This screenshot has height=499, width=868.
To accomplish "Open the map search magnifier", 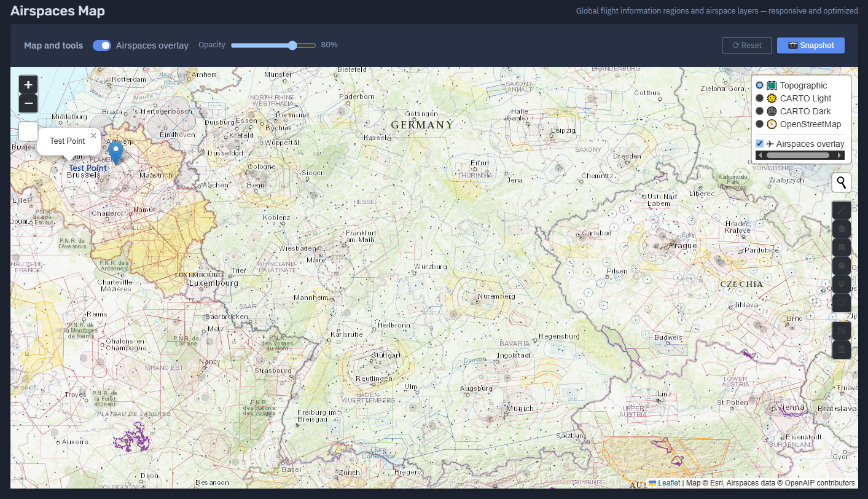I will 842,183.
